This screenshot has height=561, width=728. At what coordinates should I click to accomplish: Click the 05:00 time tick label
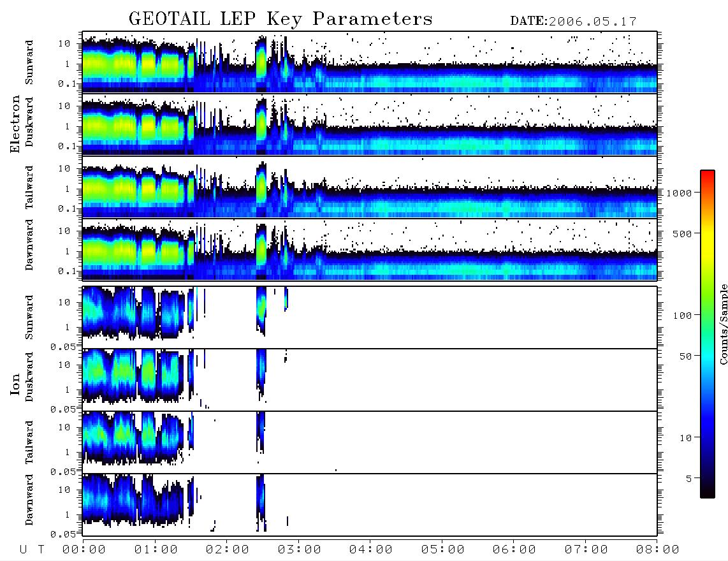pos(443,550)
